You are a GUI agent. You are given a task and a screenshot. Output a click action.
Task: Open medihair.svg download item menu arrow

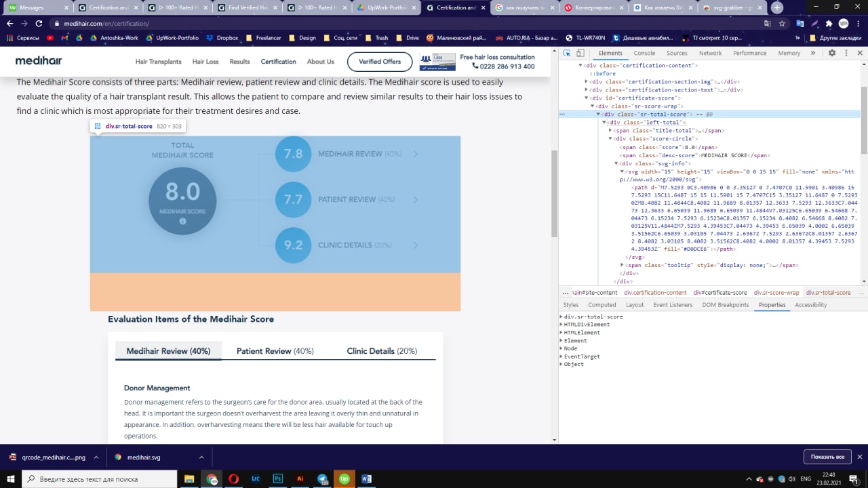point(201,457)
